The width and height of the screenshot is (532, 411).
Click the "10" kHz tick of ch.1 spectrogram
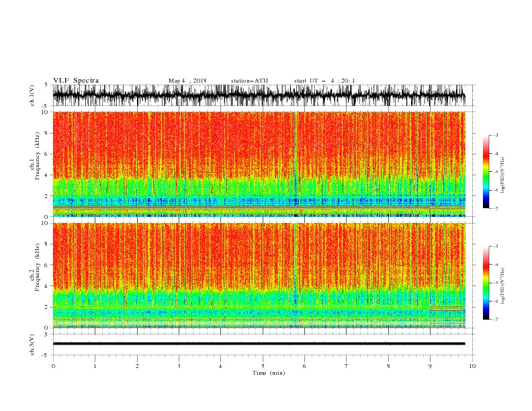45,112
